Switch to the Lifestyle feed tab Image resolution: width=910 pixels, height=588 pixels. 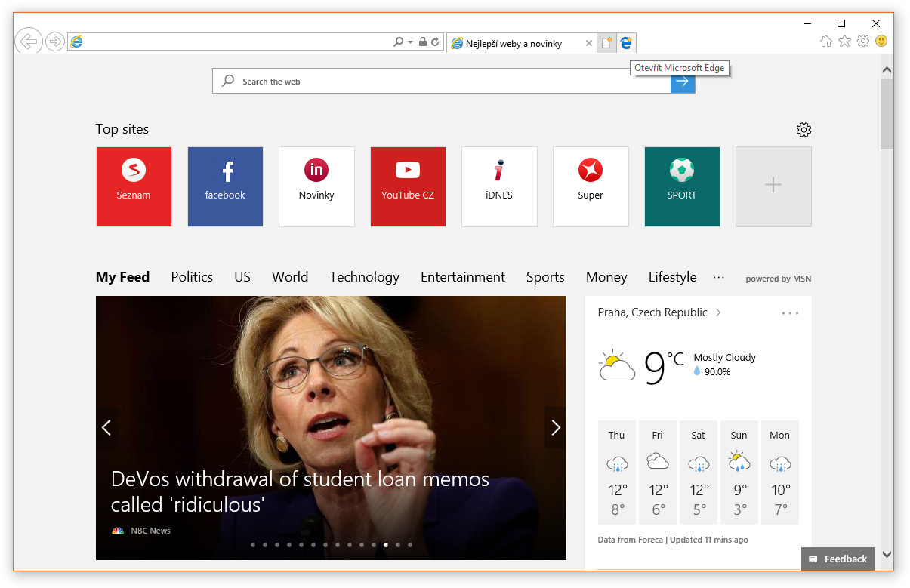(x=672, y=277)
